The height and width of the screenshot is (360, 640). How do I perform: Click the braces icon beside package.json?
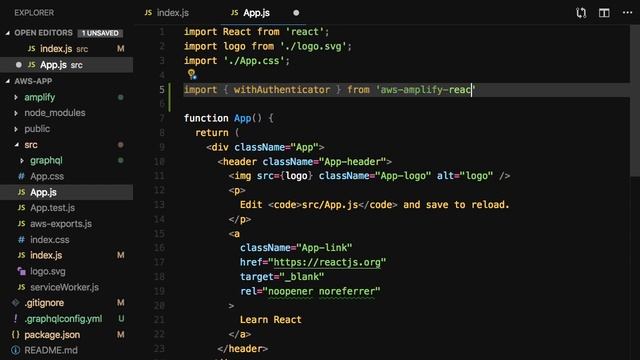[x=16, y=335]
